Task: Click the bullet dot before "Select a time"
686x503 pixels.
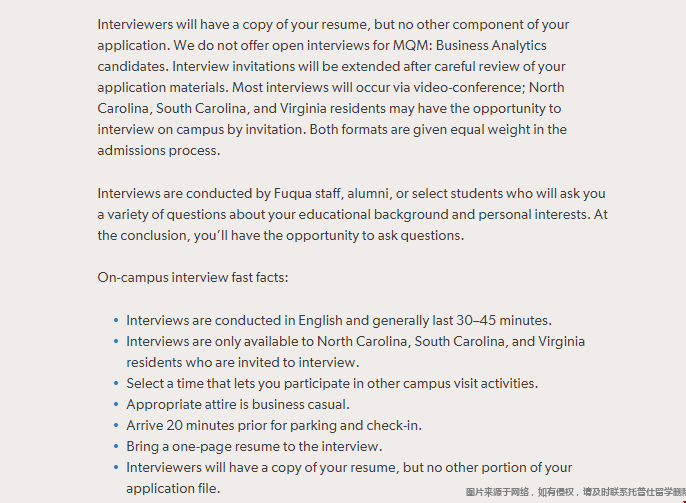Action: (x=116, y=384)
